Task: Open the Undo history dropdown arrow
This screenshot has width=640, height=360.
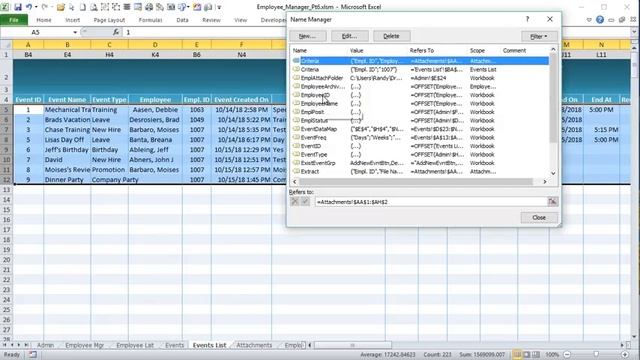Action: click(x=36, y=7)
